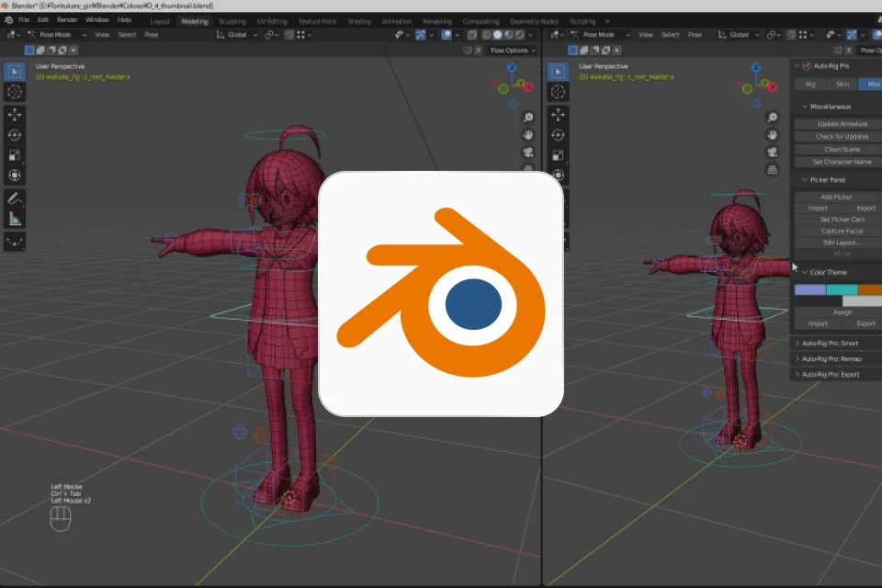Switch to Solid viewport shading
The image size is (882, 588).
[x=497, y=35]
